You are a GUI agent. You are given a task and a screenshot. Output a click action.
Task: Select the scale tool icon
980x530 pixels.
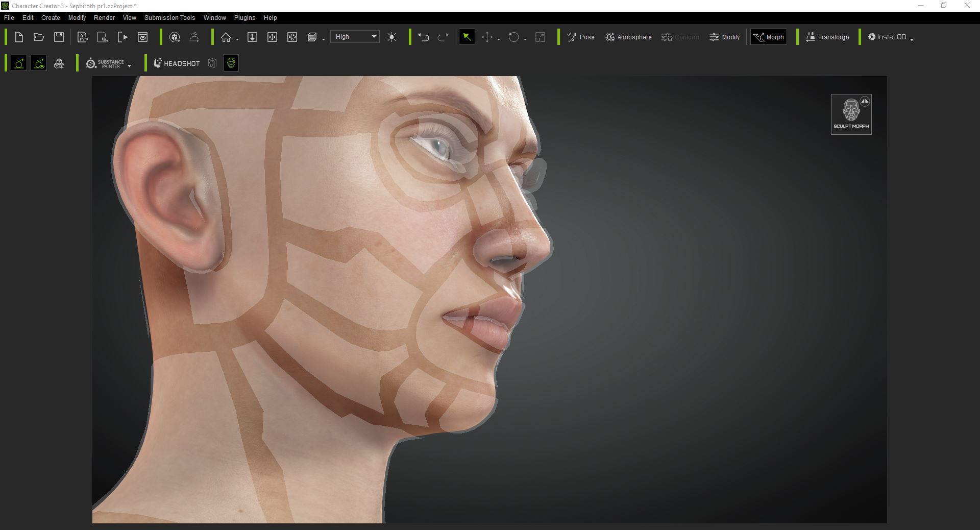pyautogui.click(x=540, y=37)
